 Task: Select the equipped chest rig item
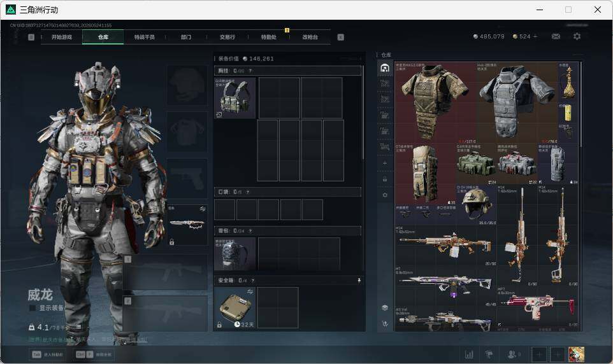(234, 97)
